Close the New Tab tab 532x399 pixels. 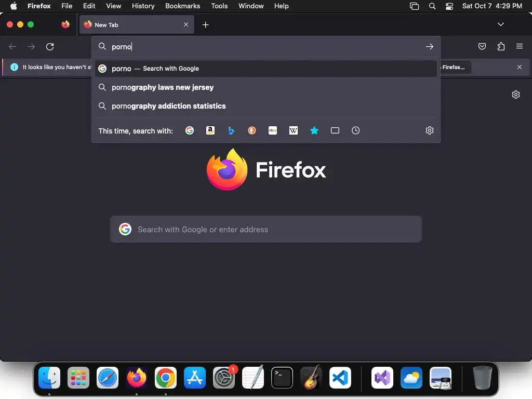click(x=186, y=24)
